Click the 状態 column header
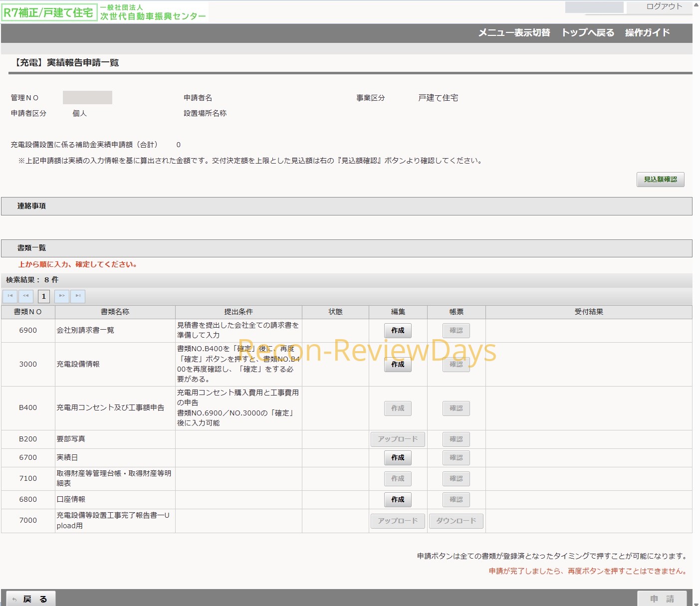Screen dimensions: 700x606 pyautogui.click(x=335, y=312)
